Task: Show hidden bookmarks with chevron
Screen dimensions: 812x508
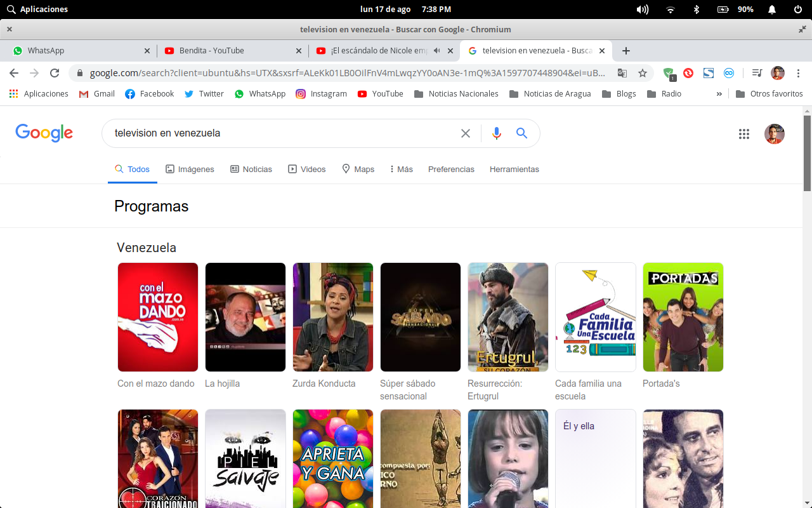Action: click(x=719, y=94)
